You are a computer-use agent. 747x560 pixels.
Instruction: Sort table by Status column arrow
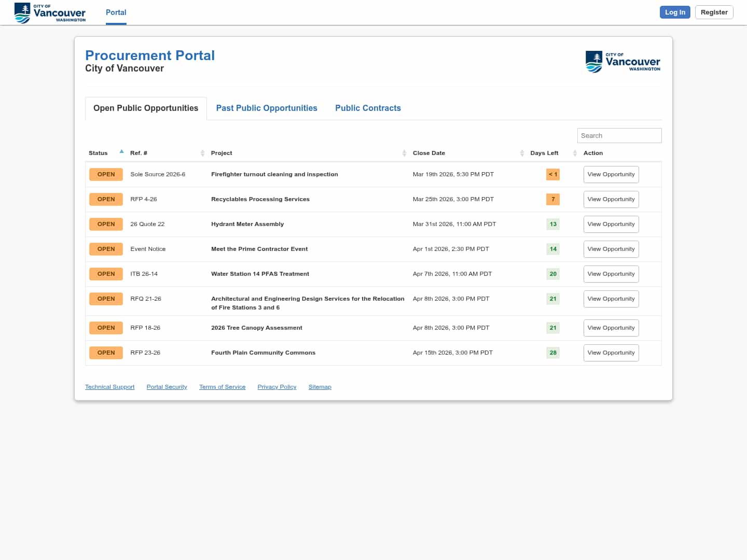point(121,152)
